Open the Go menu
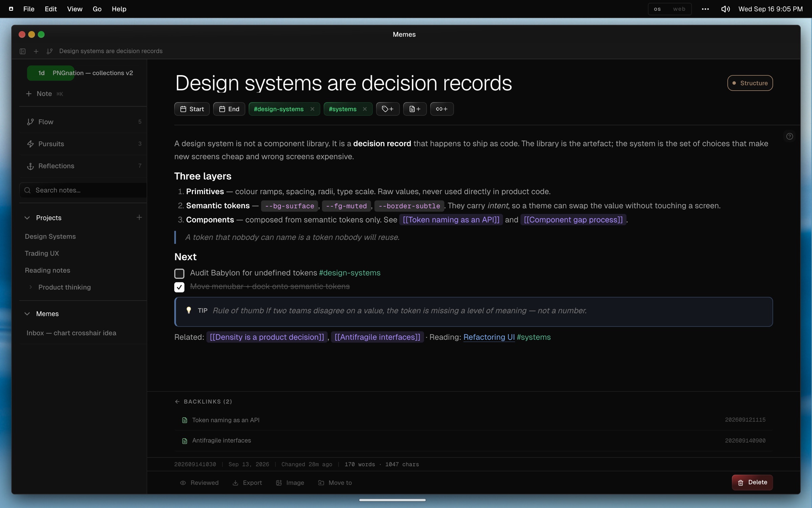Viewport: 812px width, 508px height. pos(97,9)
